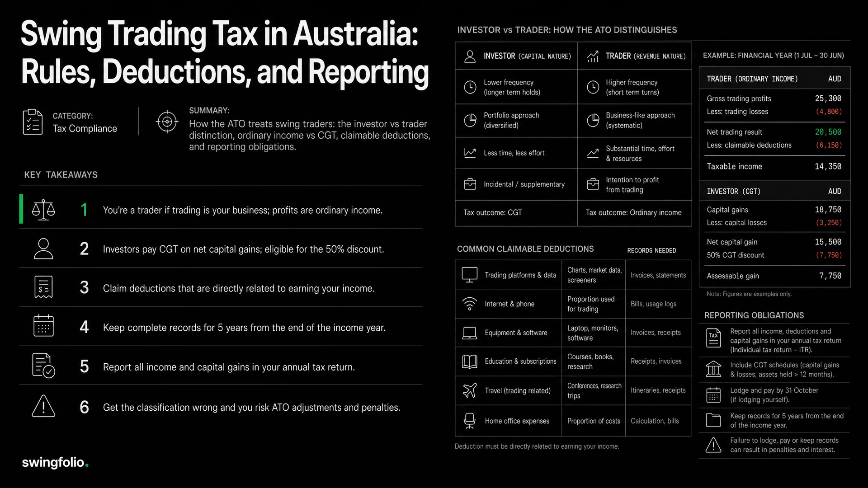Click the 'Calculation, bills' records cell
This screenshot has height=488, width=868.
coord(658,421)
